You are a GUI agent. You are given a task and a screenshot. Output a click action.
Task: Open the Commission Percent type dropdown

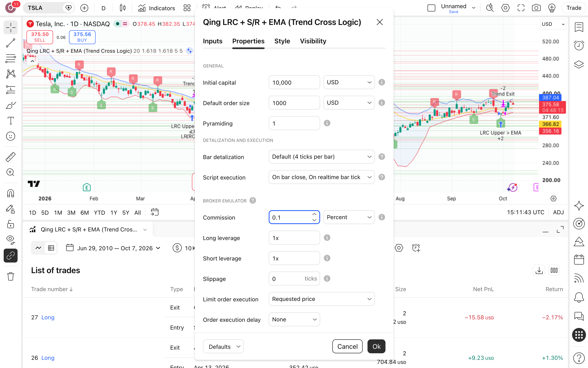point(349,217)
